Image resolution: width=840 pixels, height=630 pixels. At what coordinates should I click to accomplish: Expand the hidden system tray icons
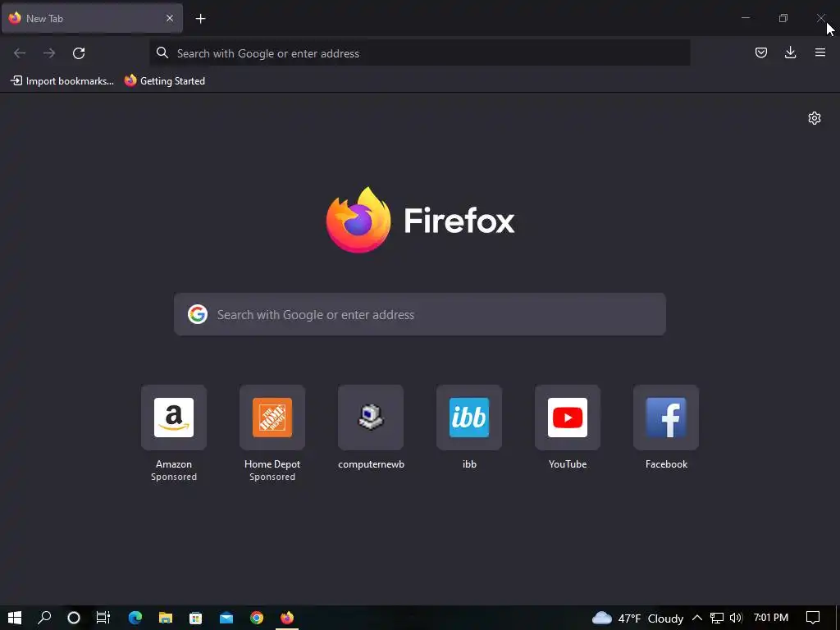click(697, 618)
